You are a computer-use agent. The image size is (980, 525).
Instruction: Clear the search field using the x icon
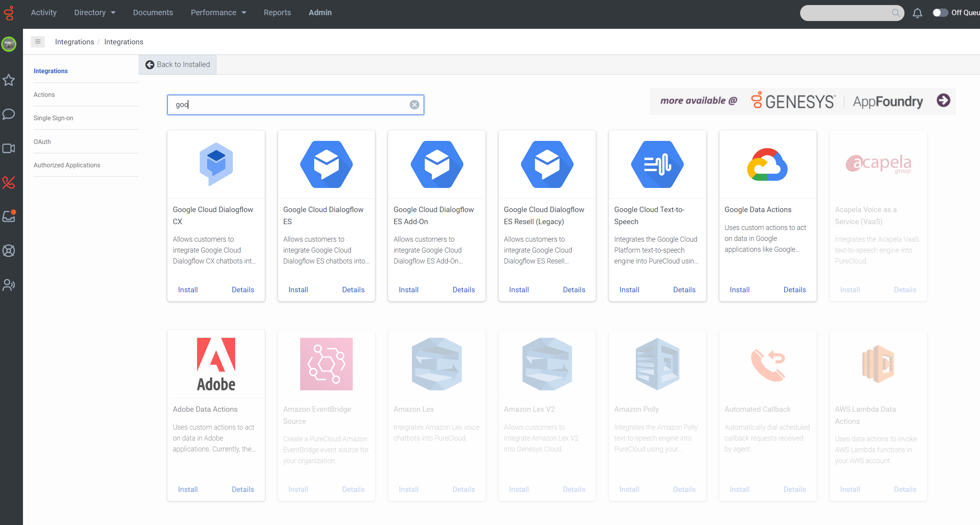(x=414, y=104)
